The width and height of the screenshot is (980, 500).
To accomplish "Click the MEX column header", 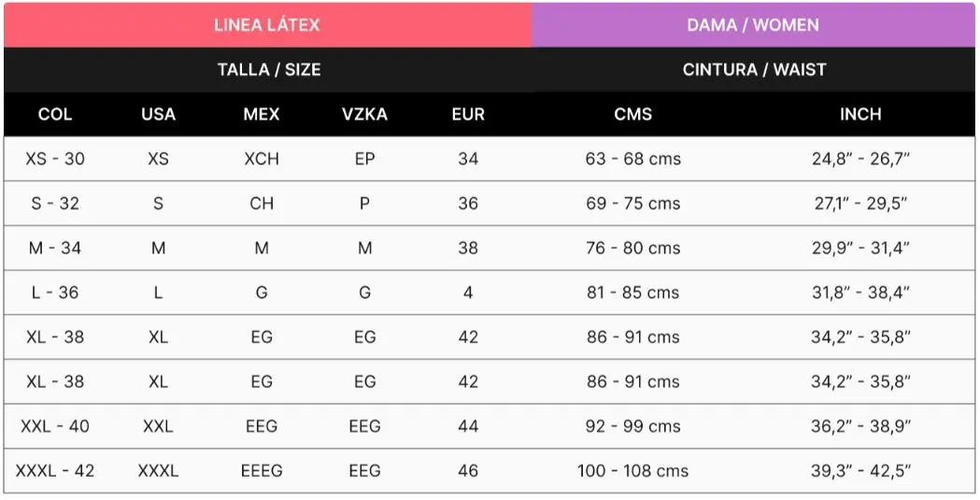I will 262,114.
